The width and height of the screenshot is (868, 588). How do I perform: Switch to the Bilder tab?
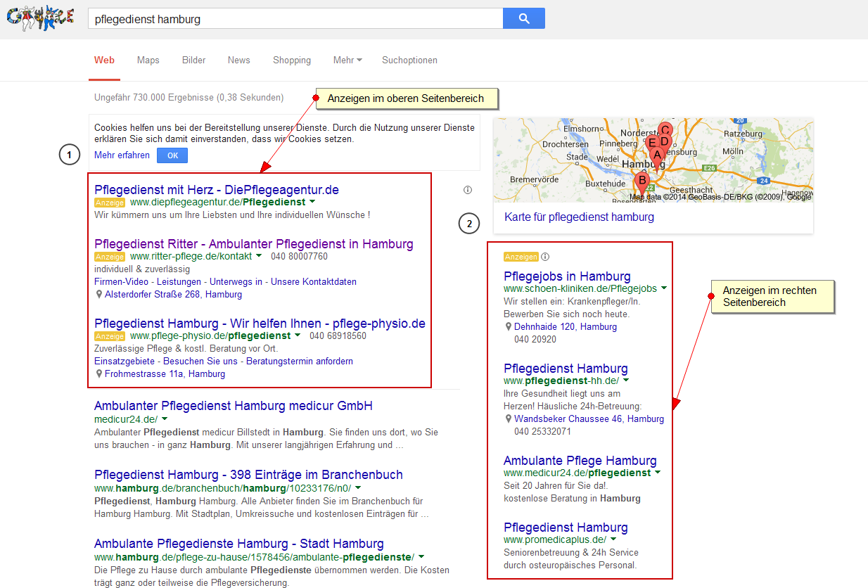193,60
